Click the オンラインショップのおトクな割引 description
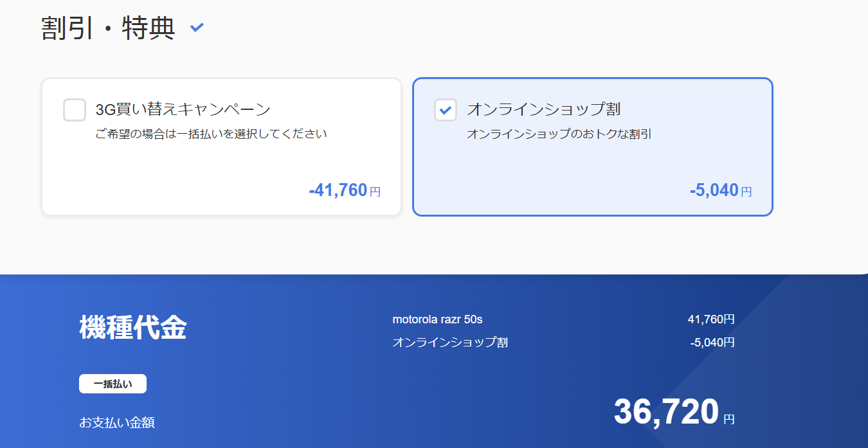Image resolution: width=868 pixels, height=448 pixels. pos(559,134)
